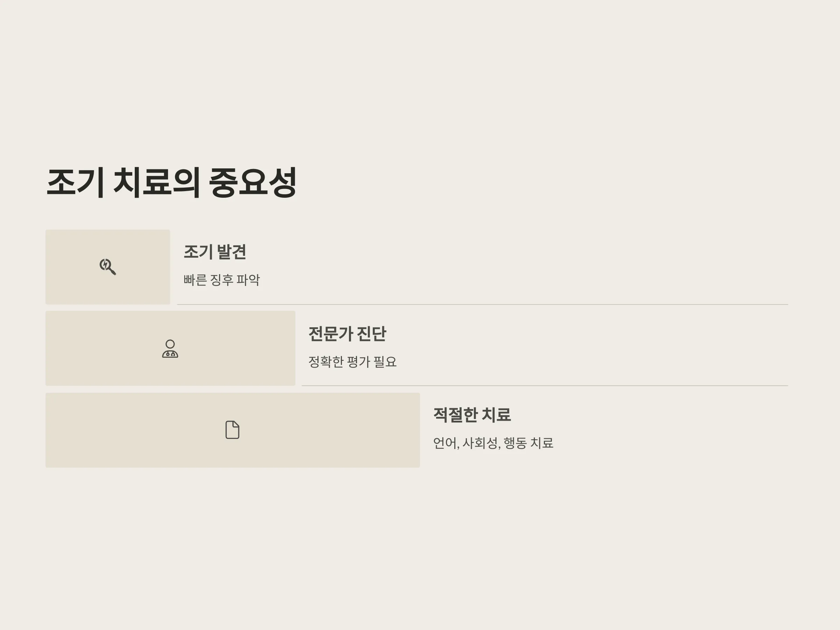Select the 조기 발견 heading
840x630 pixels.
coord(215,252)
